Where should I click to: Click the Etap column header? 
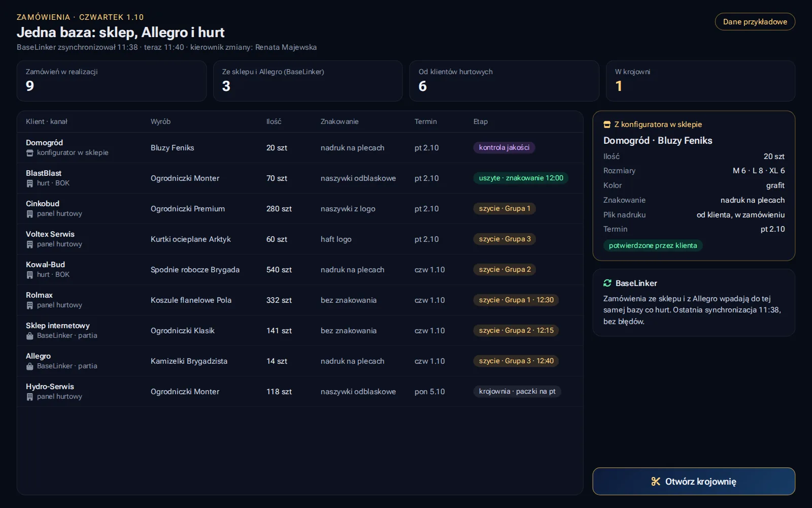click(x=481, y=121)
